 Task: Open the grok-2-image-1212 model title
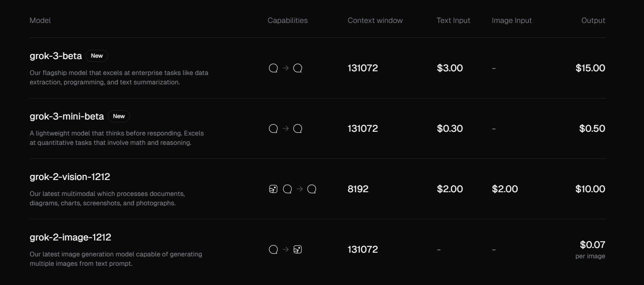click(x=70, y=237)
